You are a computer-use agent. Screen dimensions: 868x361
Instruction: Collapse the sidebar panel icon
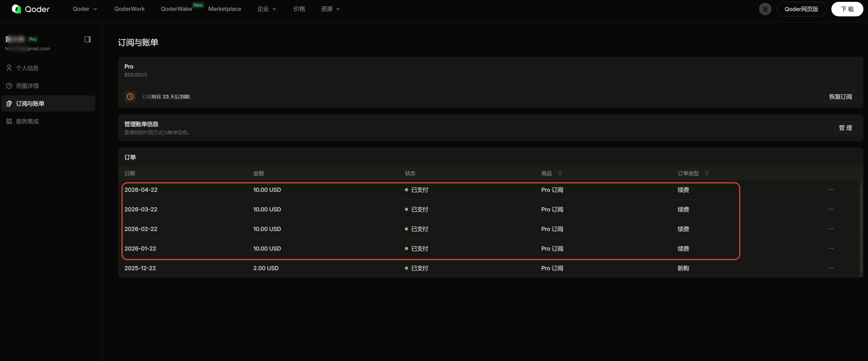[87, 40]
